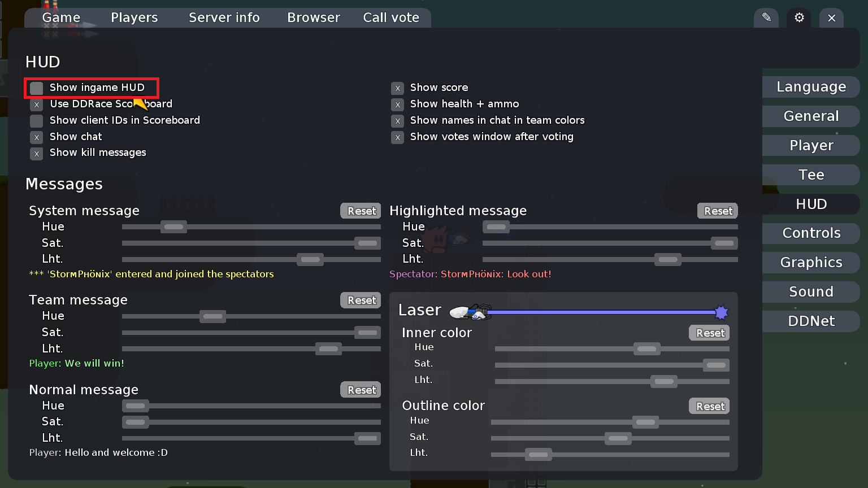Toggle Show kill messages
Viewport: 868px width, 488px height.
coord(36,154)
